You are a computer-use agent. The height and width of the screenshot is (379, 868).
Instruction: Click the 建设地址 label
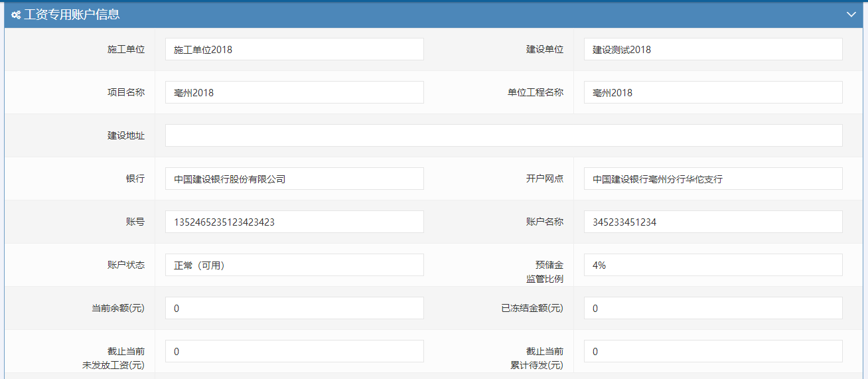tap(126, 135)
